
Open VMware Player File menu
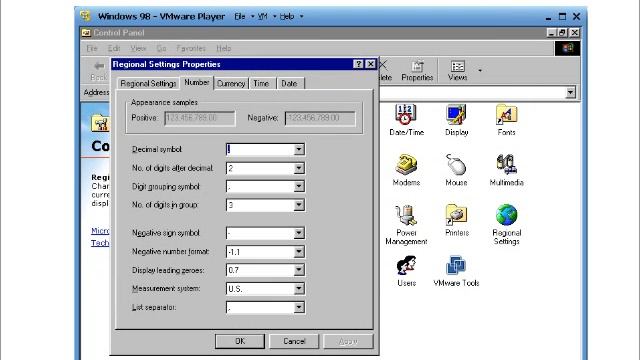coord(240,16)
